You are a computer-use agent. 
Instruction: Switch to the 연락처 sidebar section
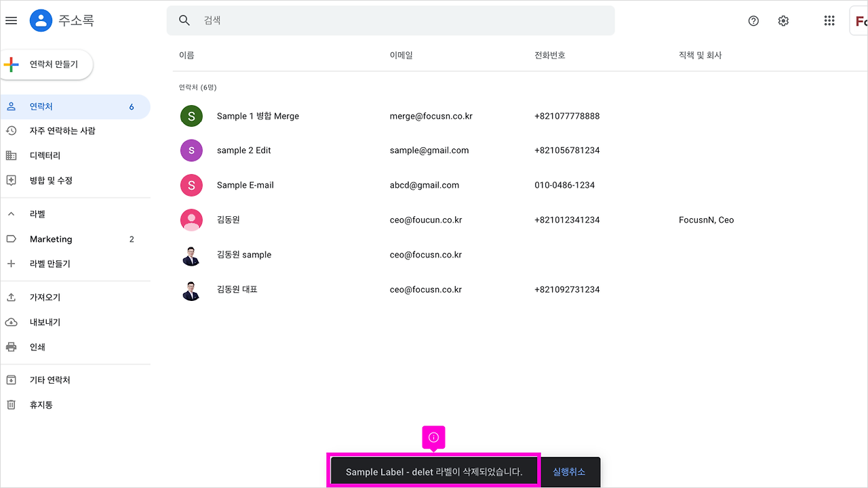click(41, 106)
